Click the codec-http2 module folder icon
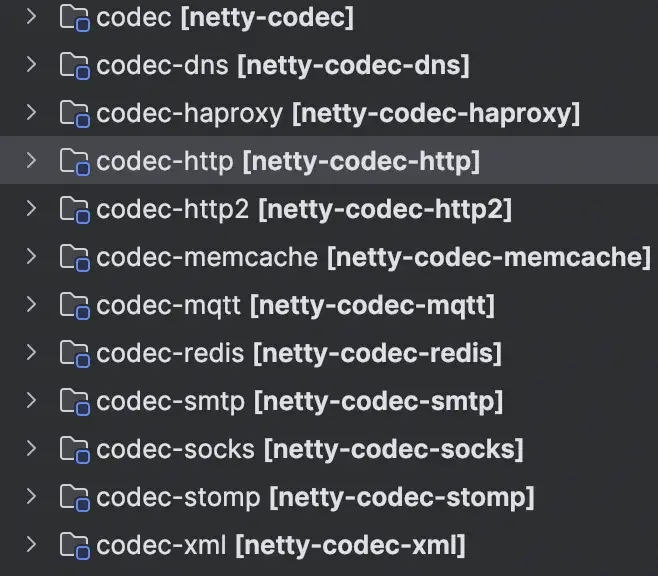The height and width of the screenshot is (576, 658). click(75, 209)
